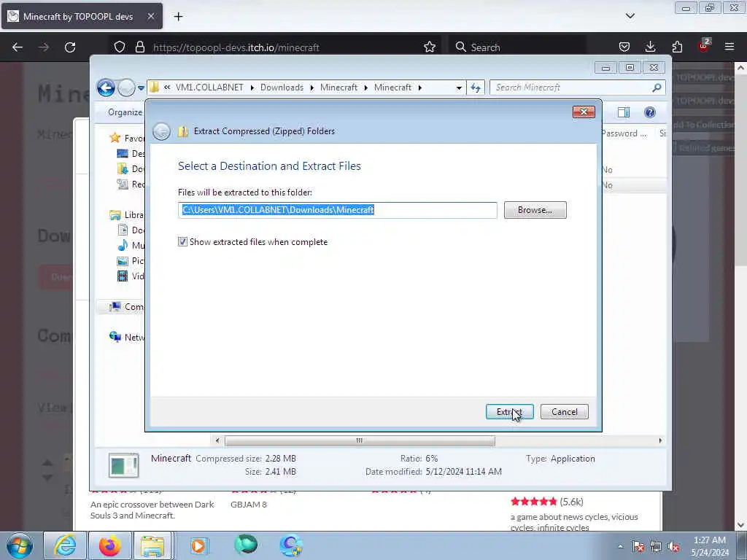Open the Organize menu
The width and height of the screenshot is (747, 560).
pyautogui.click(x=125, y=112)
